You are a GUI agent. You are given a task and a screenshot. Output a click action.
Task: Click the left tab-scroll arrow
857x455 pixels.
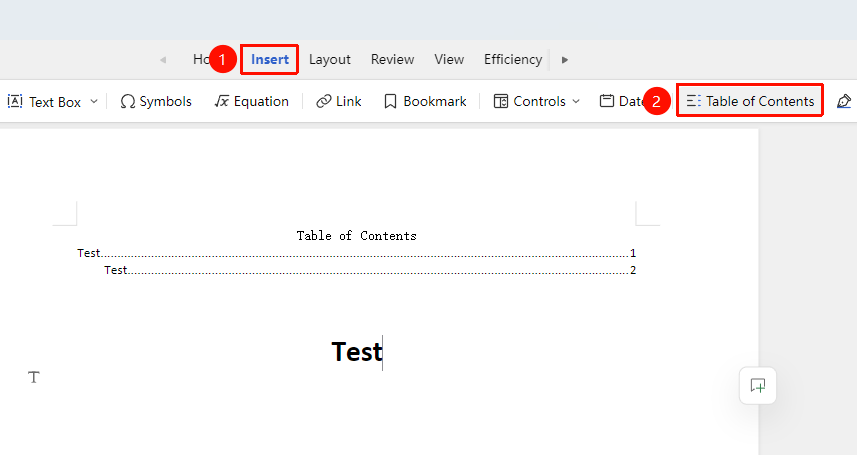point(163,60)
